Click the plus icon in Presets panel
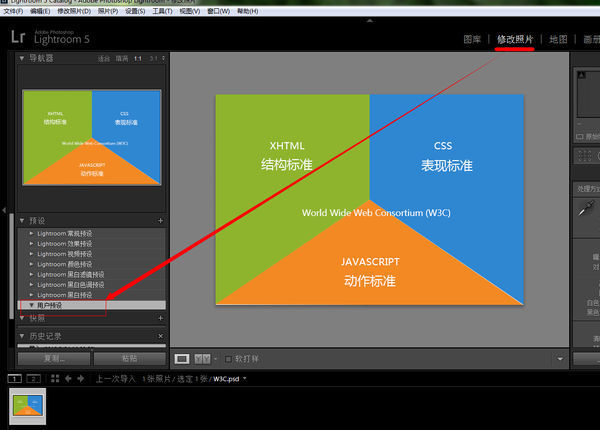Screen dimensions: 600x430 (x=160, y=220)
